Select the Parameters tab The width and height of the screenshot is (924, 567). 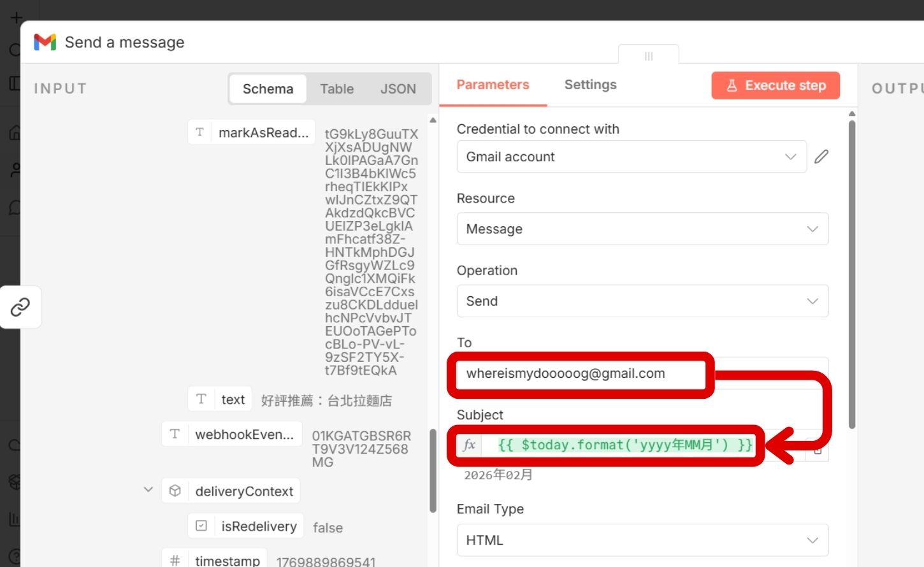pyautogui.click(x=493, y=85)
